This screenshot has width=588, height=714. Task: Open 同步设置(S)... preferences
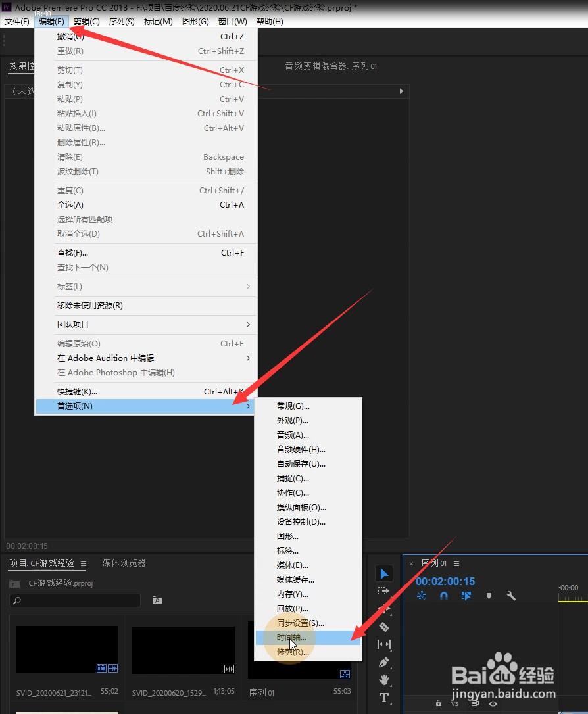308,623
